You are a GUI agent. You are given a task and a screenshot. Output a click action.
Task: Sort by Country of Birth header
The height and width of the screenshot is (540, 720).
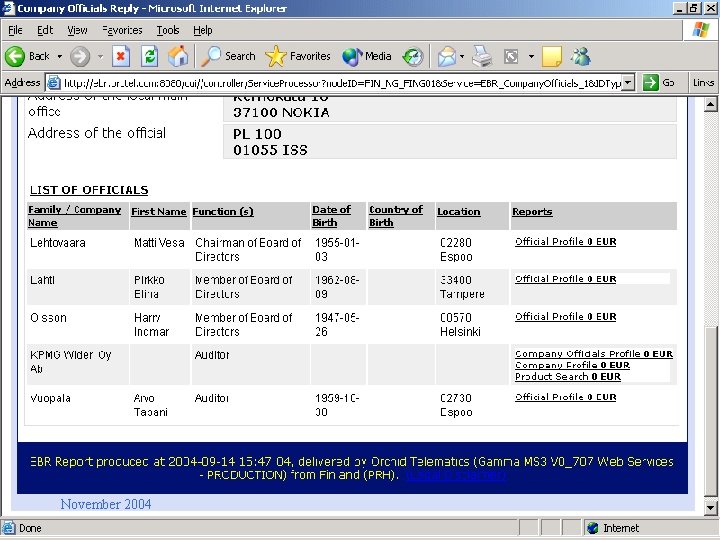(x=396, y=216)
